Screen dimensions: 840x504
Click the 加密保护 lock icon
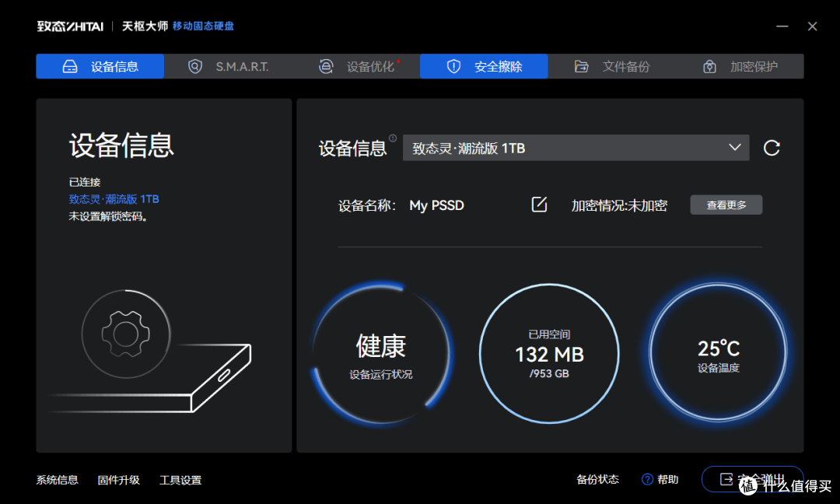709,66
